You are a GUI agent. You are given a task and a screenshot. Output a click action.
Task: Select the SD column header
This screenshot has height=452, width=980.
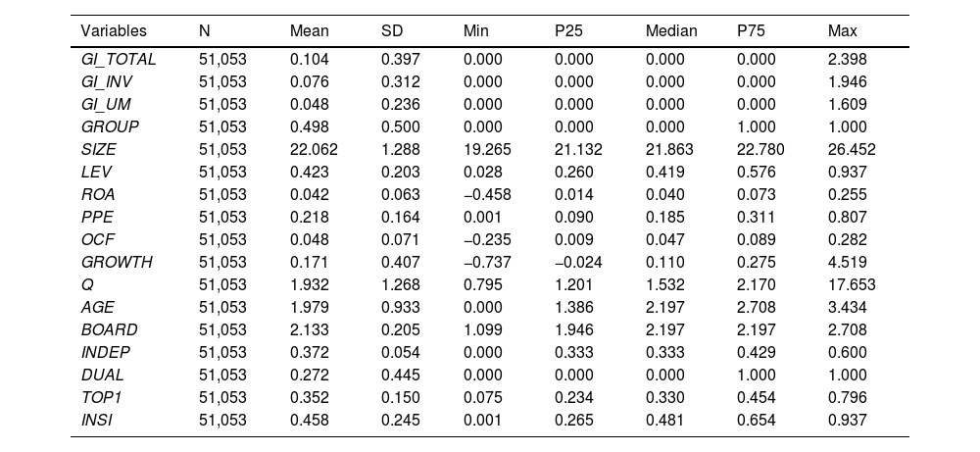(391, 30)
